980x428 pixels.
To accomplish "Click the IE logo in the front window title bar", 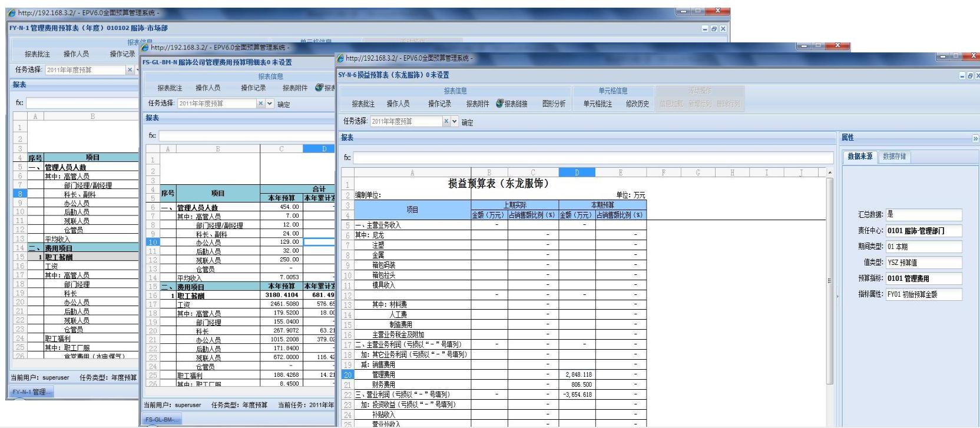I will (340, 58).
